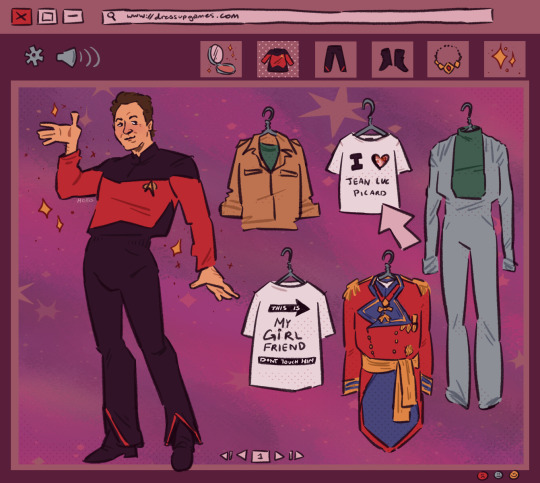The image size is (540, 483).
Task: Jump to the last page of outfits
Action: (x=296, y=455)
